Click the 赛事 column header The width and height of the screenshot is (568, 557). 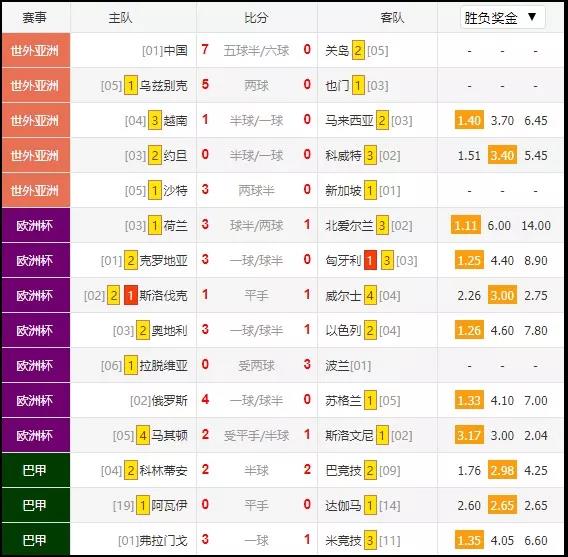[34, 17]
